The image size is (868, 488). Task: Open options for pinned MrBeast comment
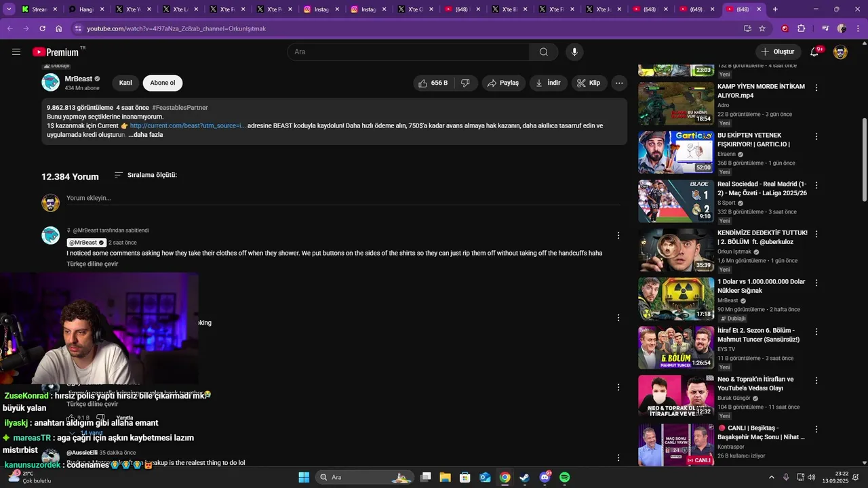(618, 235)
